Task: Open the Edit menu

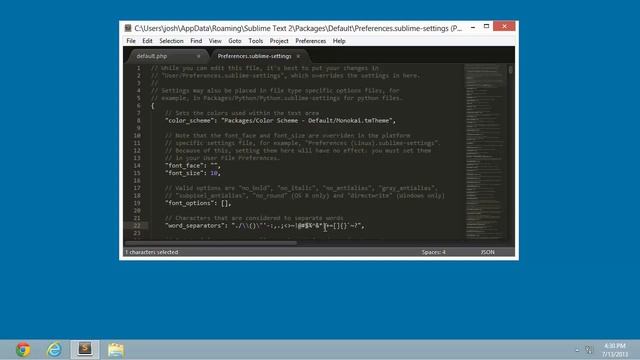Action: 147,41
